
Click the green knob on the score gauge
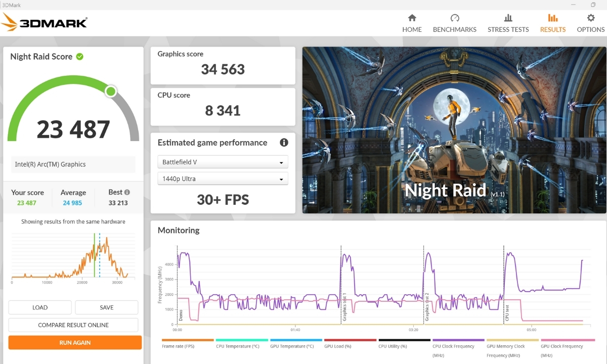point(111,92)
